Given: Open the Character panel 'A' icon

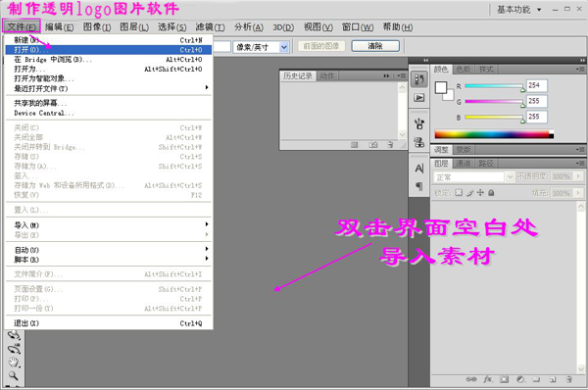Looking at the screenshot, I should pos(419,169).
